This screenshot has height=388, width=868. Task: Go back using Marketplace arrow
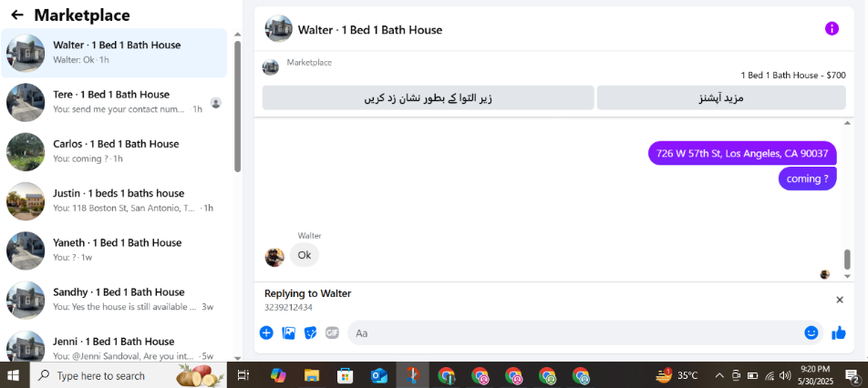click(x=17, y=15)
